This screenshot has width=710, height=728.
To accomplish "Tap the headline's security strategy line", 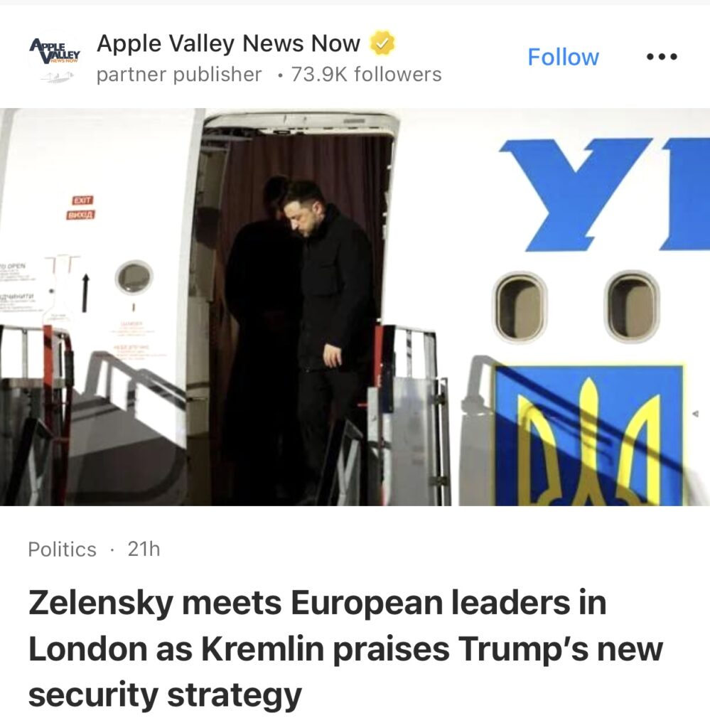I will point(165,695).
